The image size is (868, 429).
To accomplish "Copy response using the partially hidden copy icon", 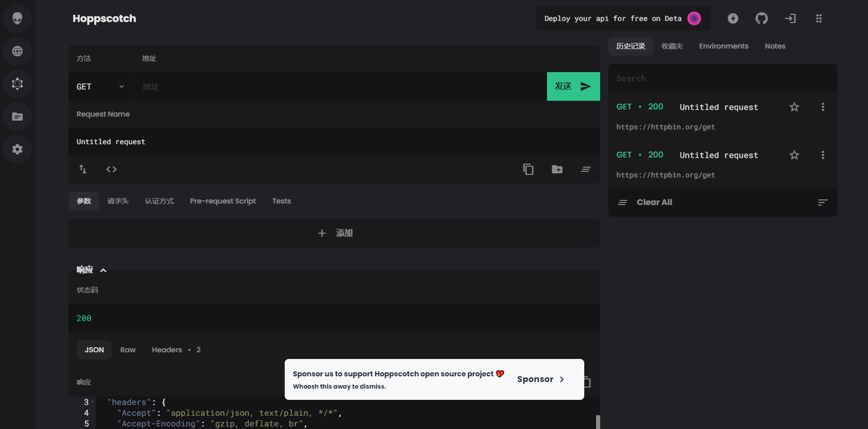I will tap(587, 382).
